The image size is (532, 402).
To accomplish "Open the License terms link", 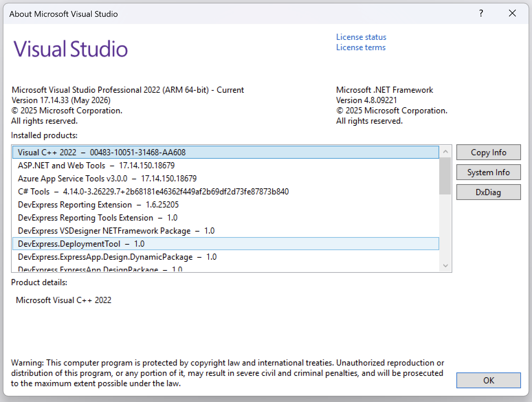I will pos(361,47).
